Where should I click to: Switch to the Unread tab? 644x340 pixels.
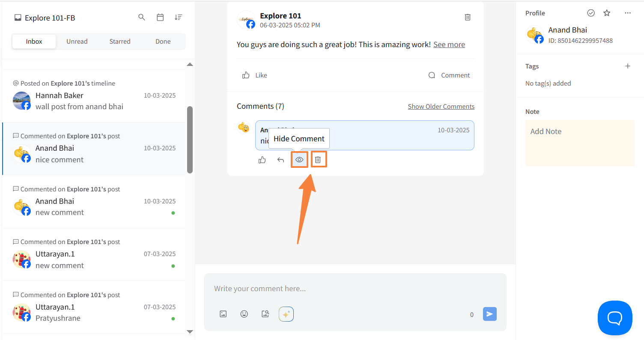tap(77, 42)
